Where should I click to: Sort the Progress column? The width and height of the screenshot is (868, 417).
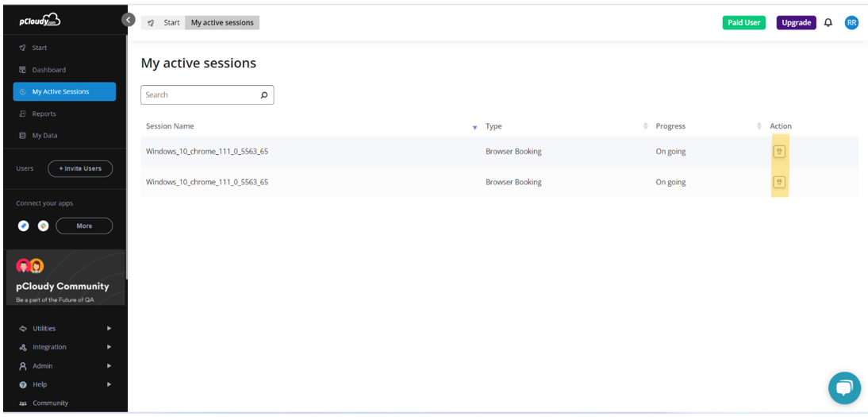click(759, 126)
